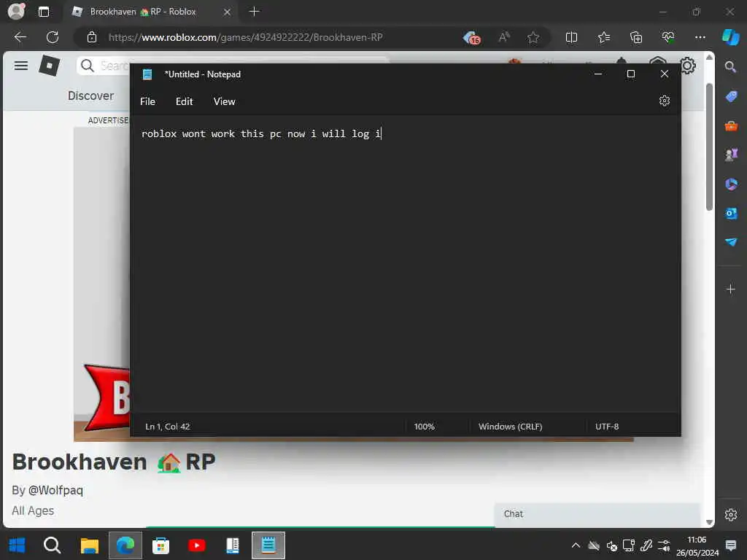
Task: Click the UTF-8 encoding status entry
Action: coord(607,426)
